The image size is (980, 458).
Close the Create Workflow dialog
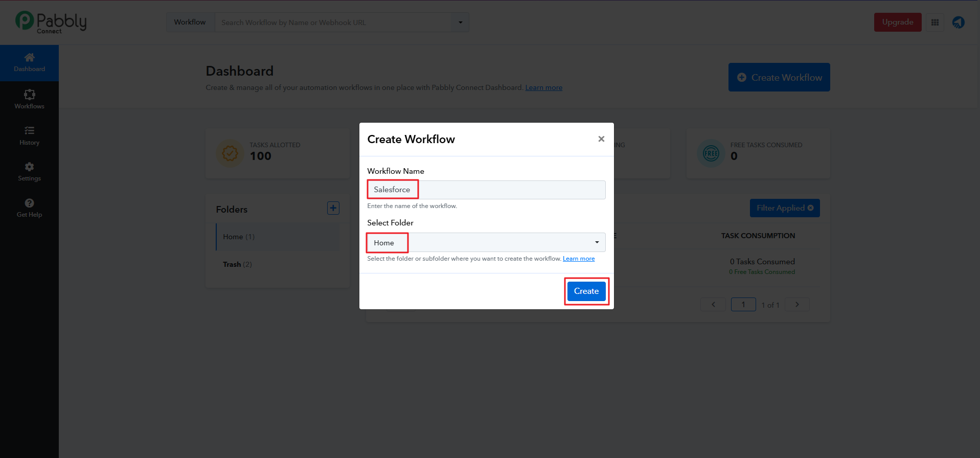[601, 139]
